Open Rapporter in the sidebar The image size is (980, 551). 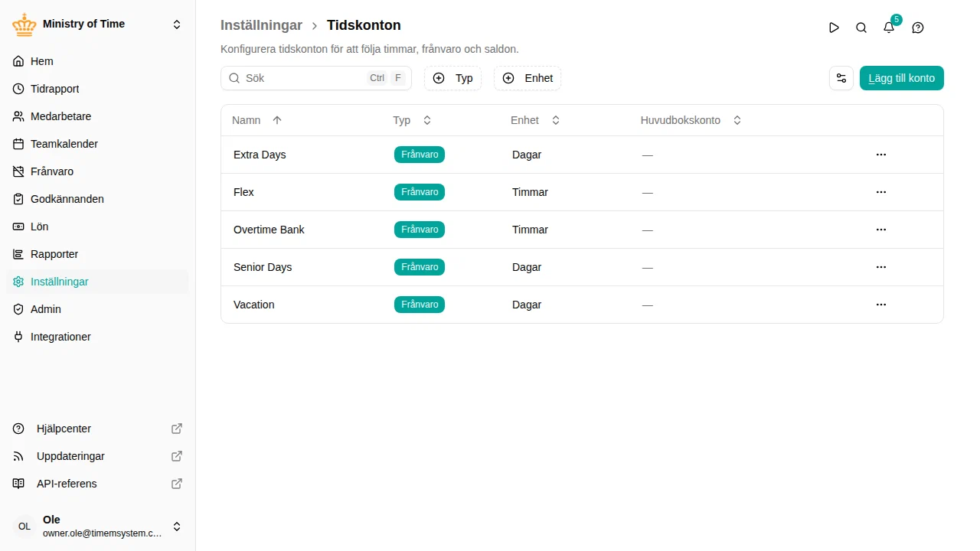(x=97, y=254)
